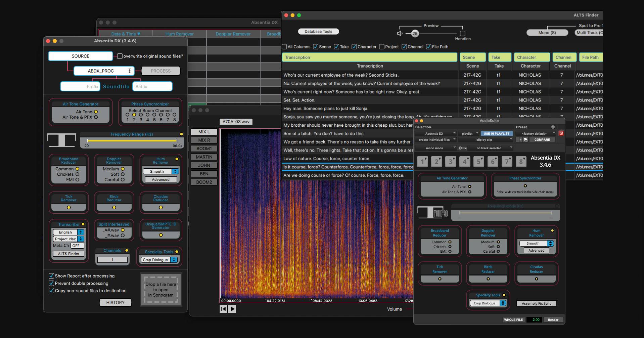Open the playlist dropdown in AudioSuite
This screenshot has width=644, height=338.
click(x=469, y=133)
